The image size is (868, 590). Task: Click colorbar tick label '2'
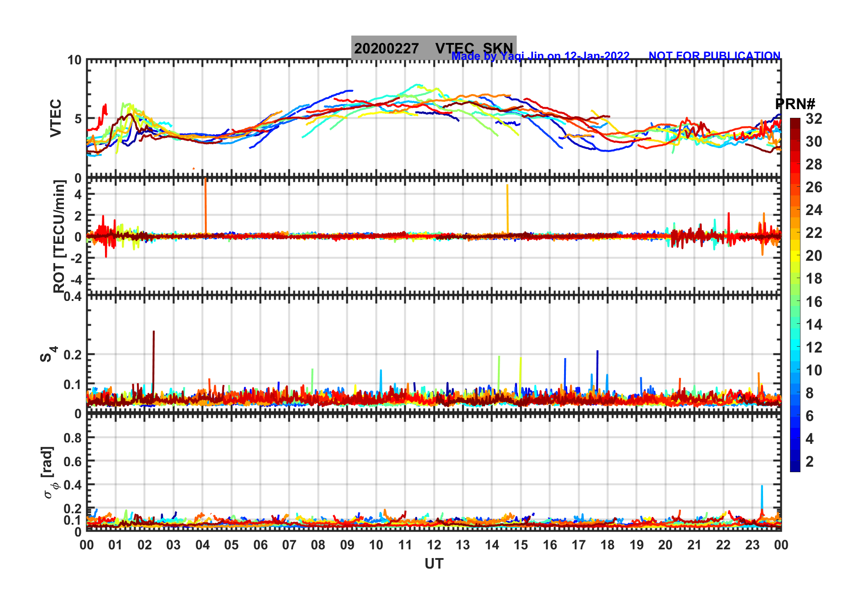point(810,462)
